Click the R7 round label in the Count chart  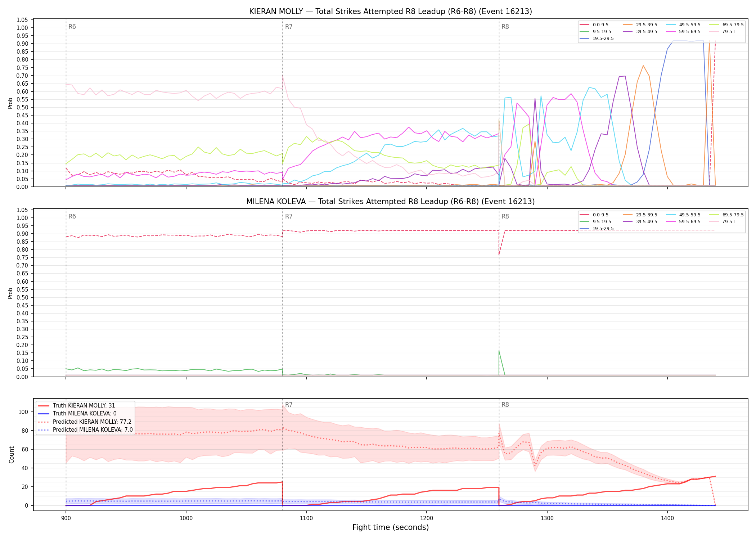[x=289, y=405]
